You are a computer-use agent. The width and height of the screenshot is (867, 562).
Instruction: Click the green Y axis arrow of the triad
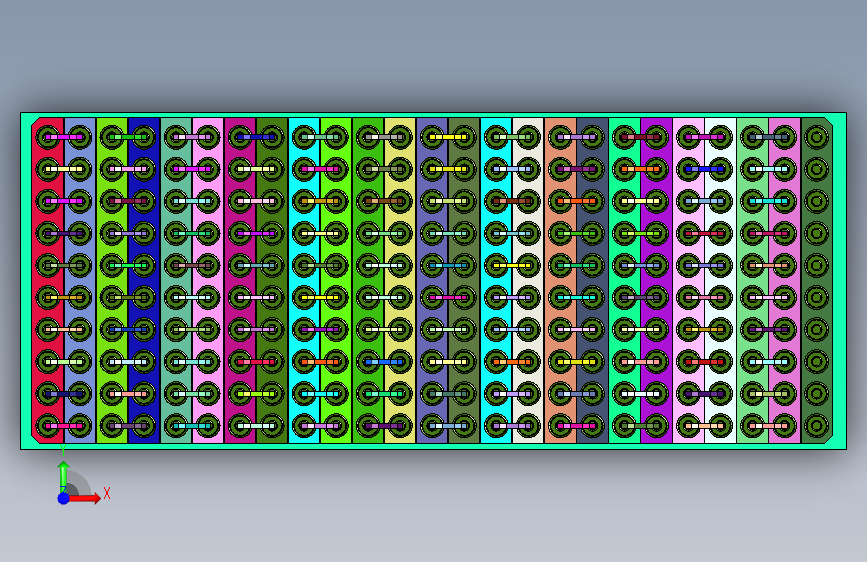coord(63,476)
